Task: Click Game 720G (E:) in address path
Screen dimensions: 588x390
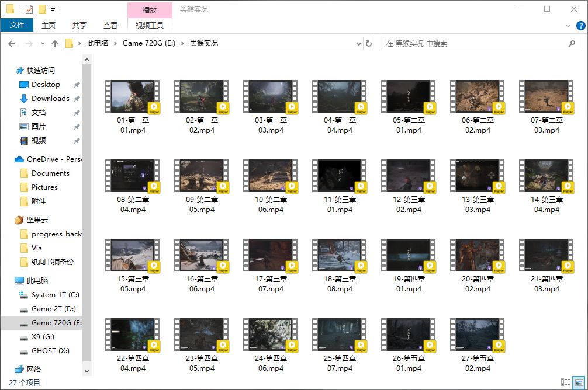Action: tap(149, 43)
